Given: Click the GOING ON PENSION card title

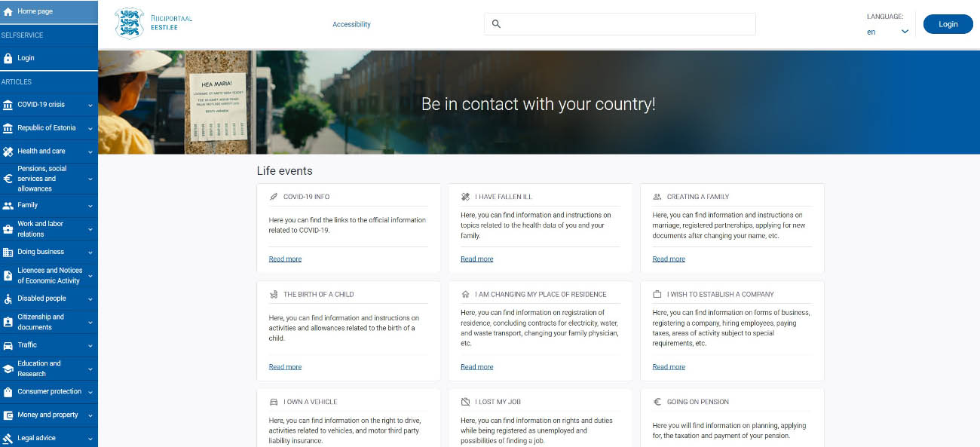Looking at the screenshot, I should [698, 403].
